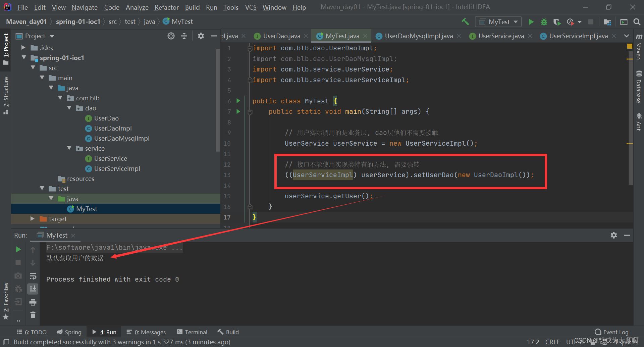Toggle the Structure side tab
The width and height of the screenshot is (644, 347).
pos(6,96)
